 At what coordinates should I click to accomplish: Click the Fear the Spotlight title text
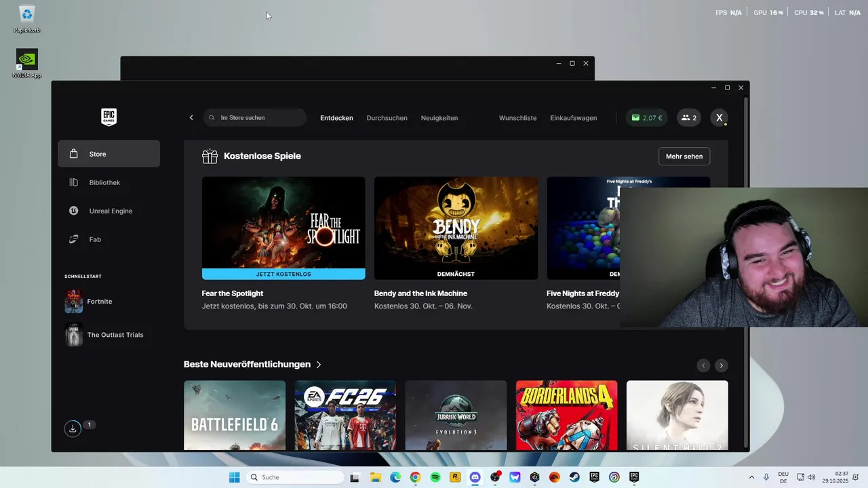click(x=233, y=293)
